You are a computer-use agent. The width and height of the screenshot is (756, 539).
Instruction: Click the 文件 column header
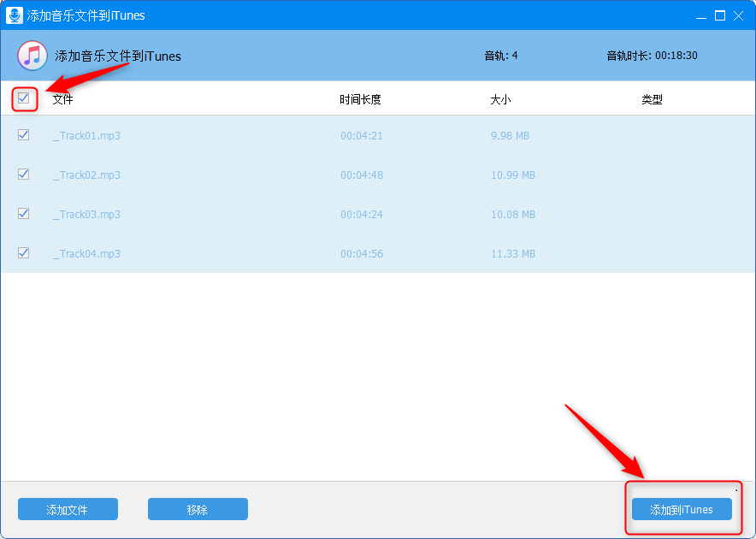62,99
